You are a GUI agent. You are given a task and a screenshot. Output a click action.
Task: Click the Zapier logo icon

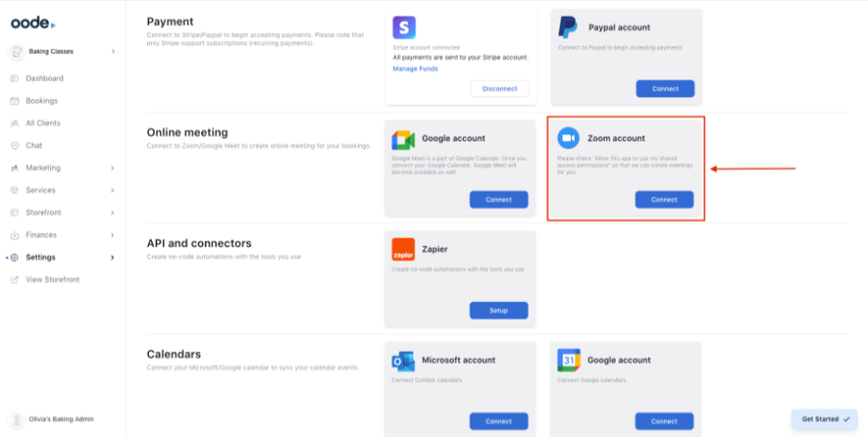tap(403, 249)
